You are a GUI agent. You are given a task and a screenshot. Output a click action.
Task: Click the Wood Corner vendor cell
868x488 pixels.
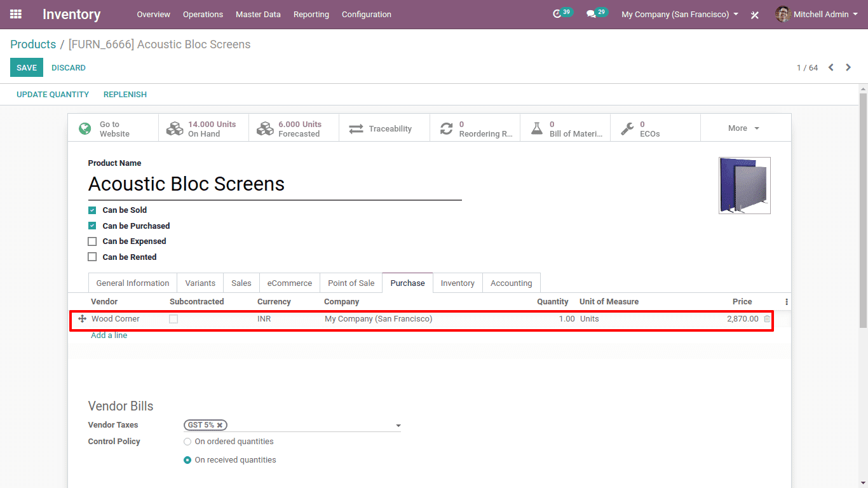click(116, 319)
